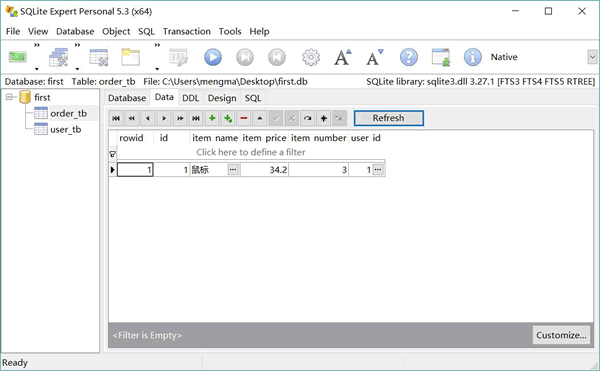
Task: Click the grayed table edit toolbar icon
Action: (x=179, y=57)
